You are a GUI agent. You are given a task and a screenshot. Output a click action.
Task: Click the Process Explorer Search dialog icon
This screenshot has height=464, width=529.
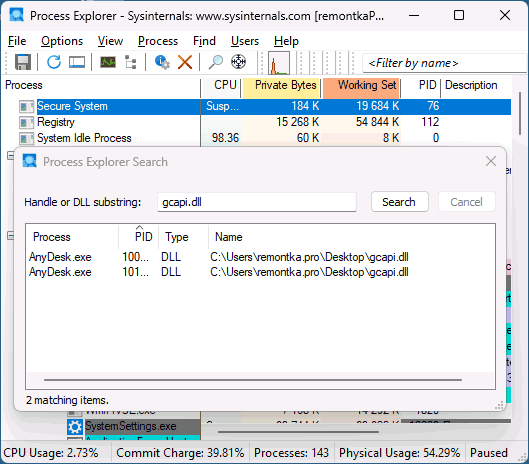(x=30, y=161)
